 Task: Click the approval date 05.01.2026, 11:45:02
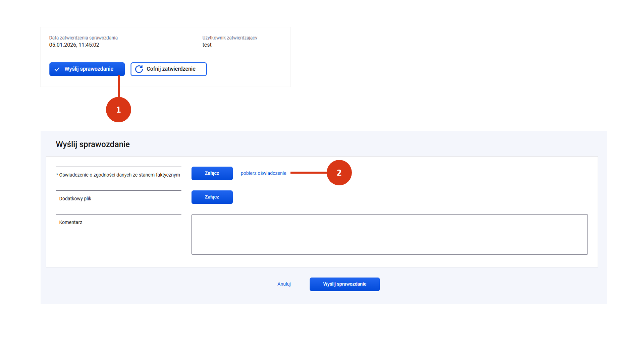(74, 45)
